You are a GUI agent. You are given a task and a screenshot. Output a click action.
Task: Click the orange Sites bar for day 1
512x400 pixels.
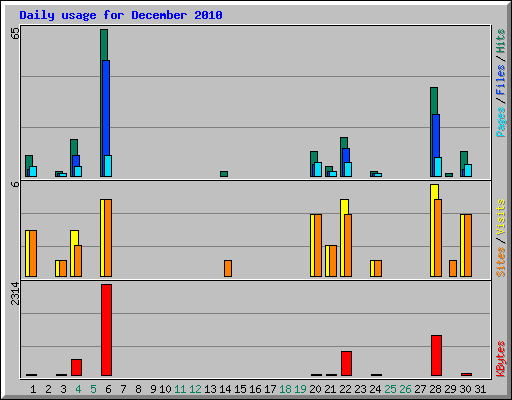(x=33, y=253)
